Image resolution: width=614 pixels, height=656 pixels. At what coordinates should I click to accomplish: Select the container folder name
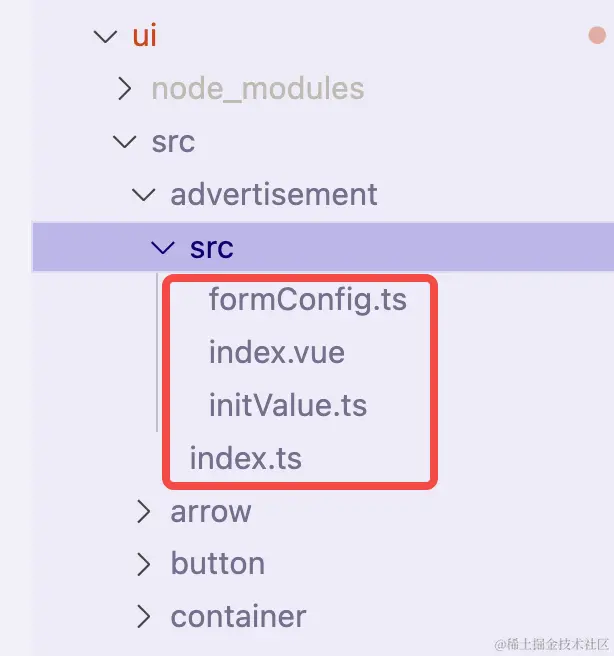click(238, 616)
